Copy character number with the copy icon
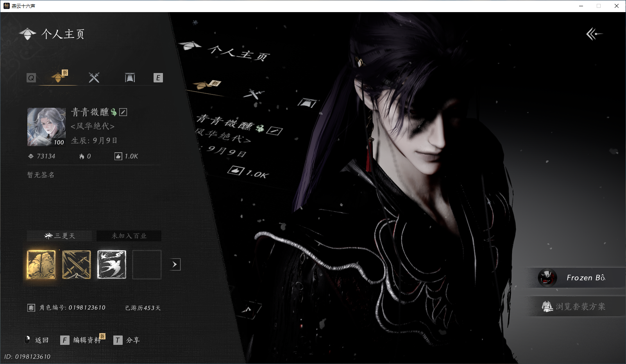The image size is (626, 364). (x=31, y=308)
